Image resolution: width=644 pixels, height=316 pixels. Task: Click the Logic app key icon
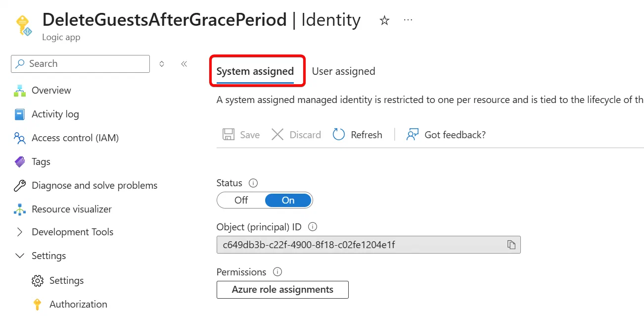pyautogui.click(x=23, y=26)
